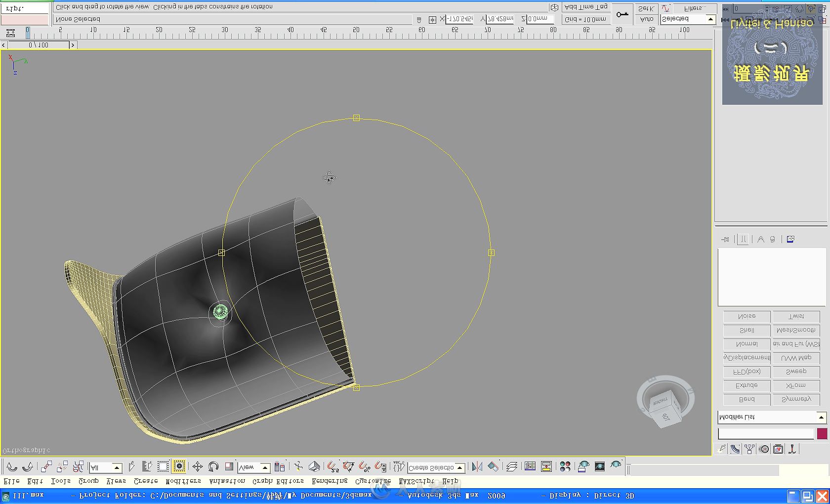The width and height of the screenshot is (830, 504).
Task: Open the Create Selection named sets dropdown
Action: 436,467
